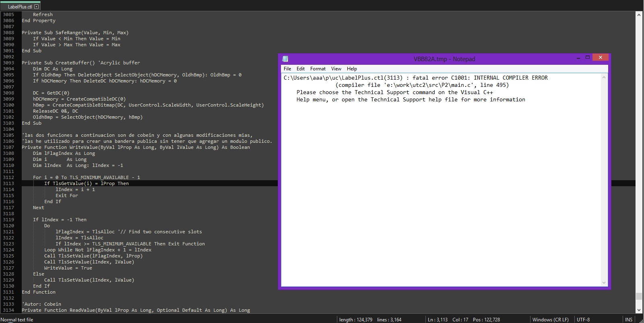The image size is (644, 323).
Task: Close the LabelPlus.ctl tab with its X
Action: tap(37, 7)
